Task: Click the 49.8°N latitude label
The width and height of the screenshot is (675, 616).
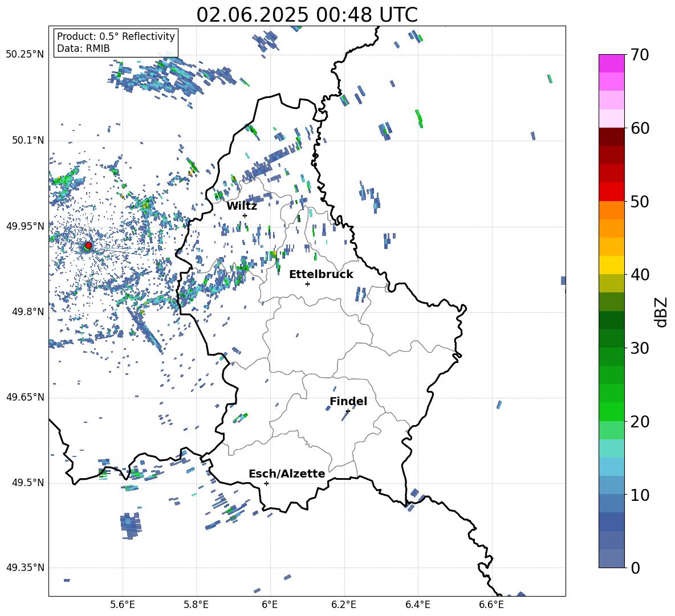Action: click(x=27, y=312)
